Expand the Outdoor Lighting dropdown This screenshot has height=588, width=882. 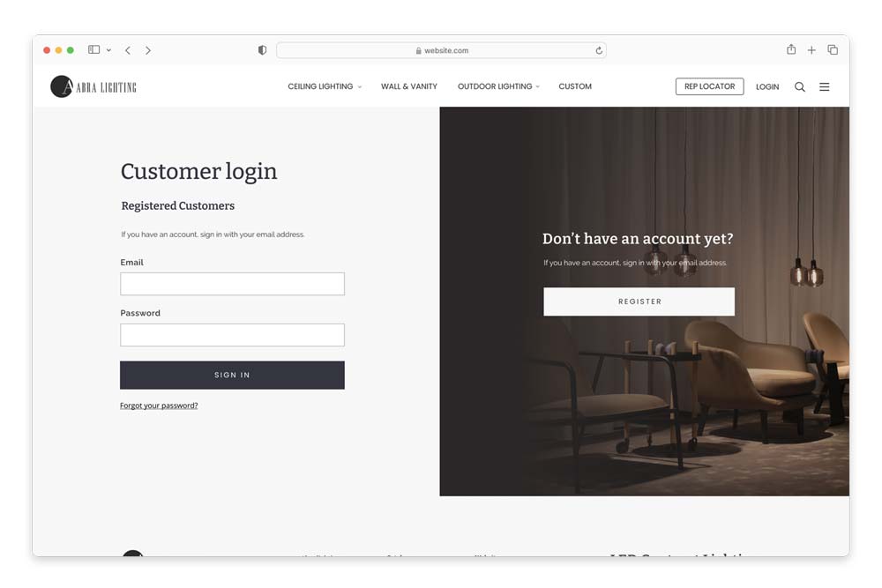point(498,86)
